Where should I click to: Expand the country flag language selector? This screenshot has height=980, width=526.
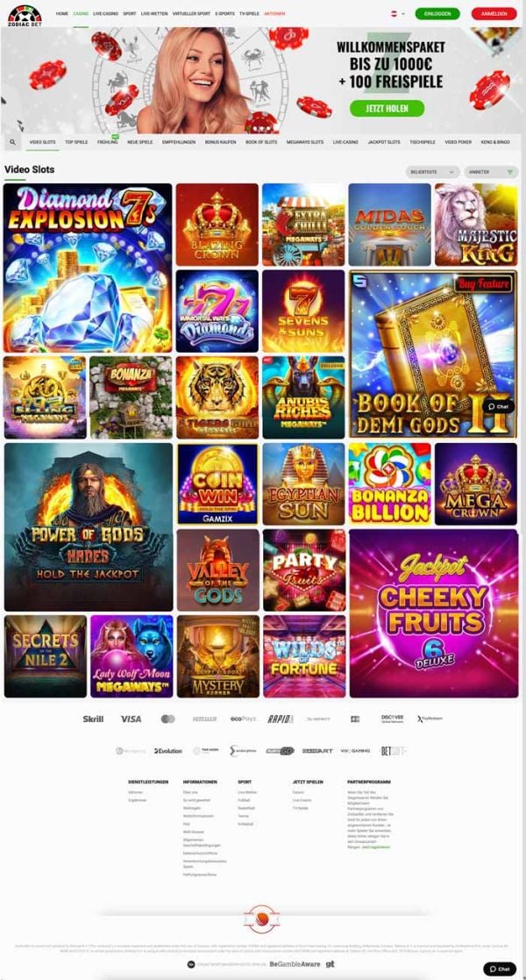[397, 14]
